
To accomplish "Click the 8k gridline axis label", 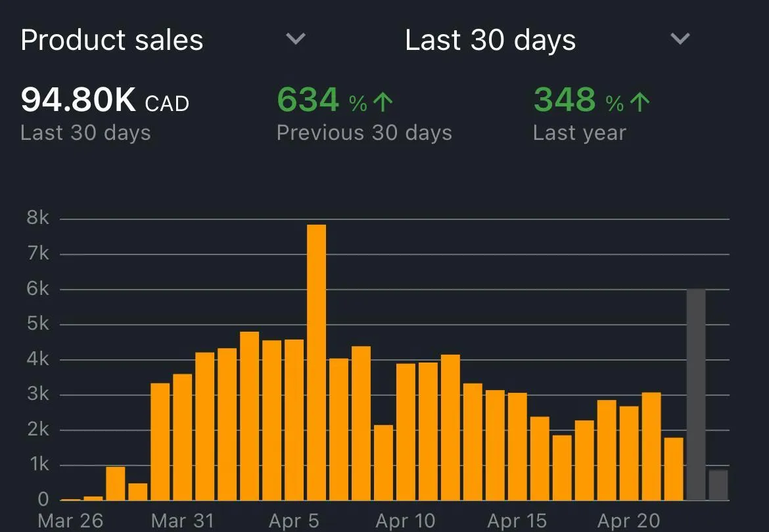I will [x=38, y=217].
